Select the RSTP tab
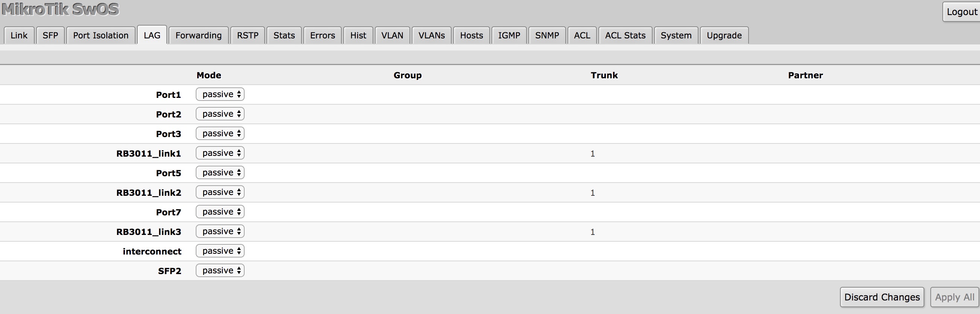Viewport: 980px width, 314px height. click(x=248, y=35)
